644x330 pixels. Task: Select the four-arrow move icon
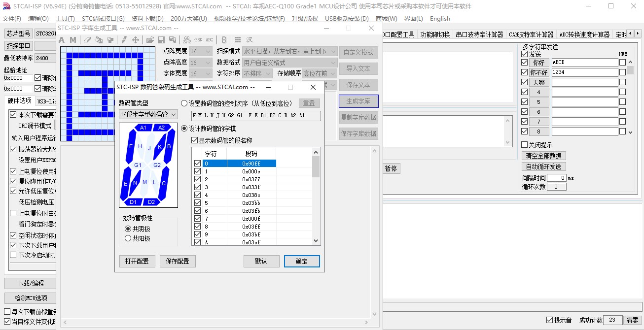[x=136, y=40]
